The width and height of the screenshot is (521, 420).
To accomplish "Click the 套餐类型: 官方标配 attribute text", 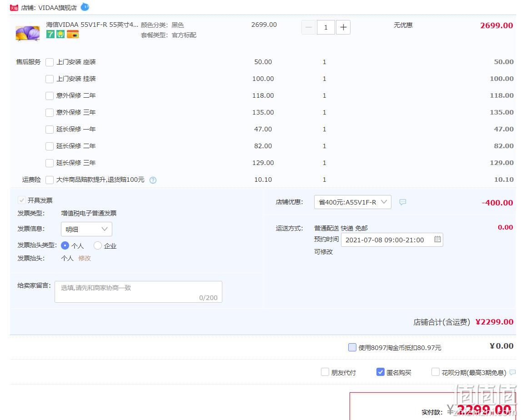I will 169,35.
